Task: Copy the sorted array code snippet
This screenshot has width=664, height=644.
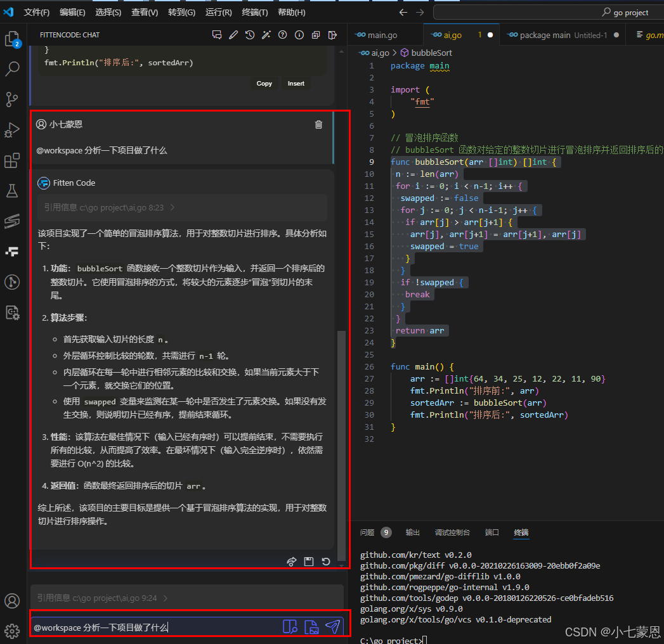Action: [x=264, y=83]
